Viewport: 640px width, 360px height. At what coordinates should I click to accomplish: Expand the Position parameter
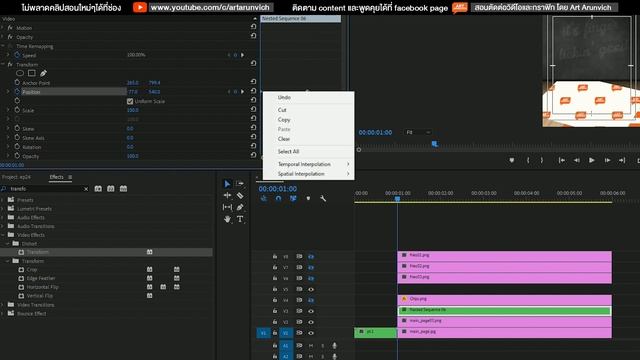click(8, 91)
